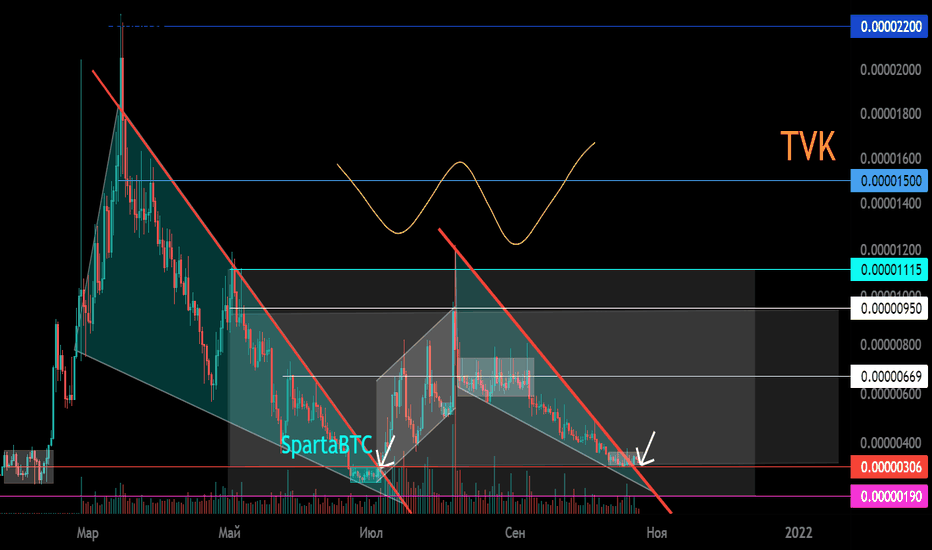Image resolution: width=932 pixels, height=550 pixels.
Task: Click the Май month label on time axis
Action: pyautogui.click(x=229, y=533)
